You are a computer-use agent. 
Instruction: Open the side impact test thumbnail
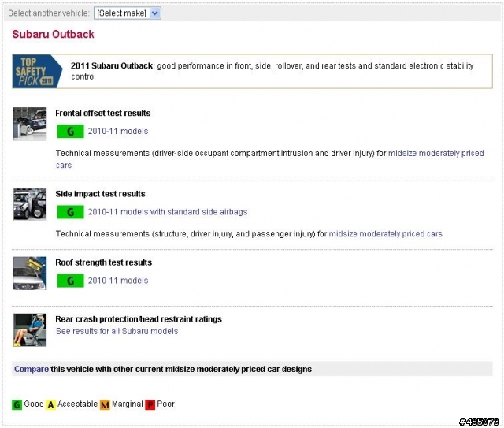click(x=30, y=205)
